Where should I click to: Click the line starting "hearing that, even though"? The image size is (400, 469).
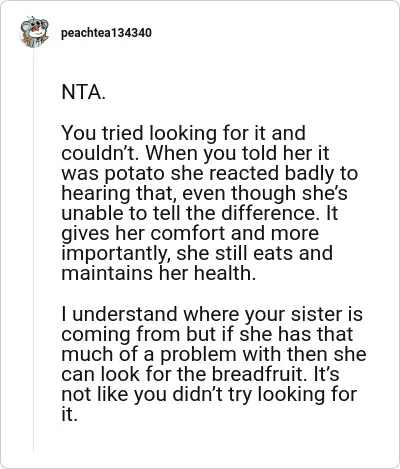click(x=204, y=193)
